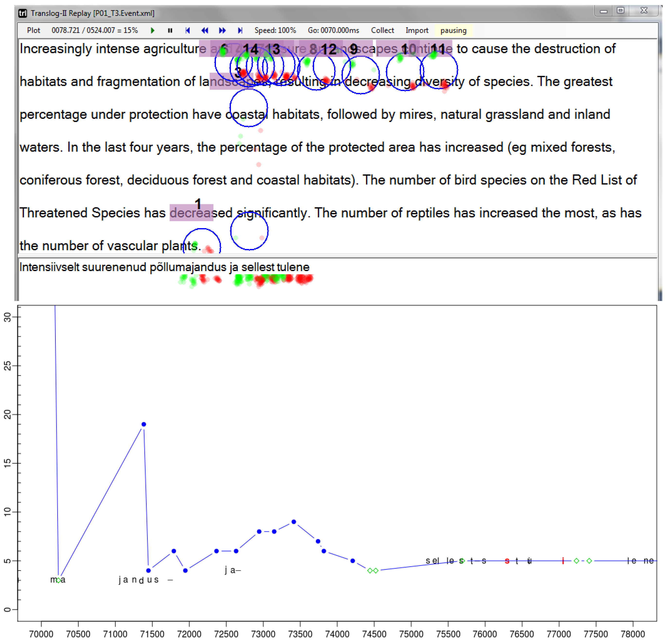Open the Collect menu item
Screen dimensions: 667x644
pos(382,31)
